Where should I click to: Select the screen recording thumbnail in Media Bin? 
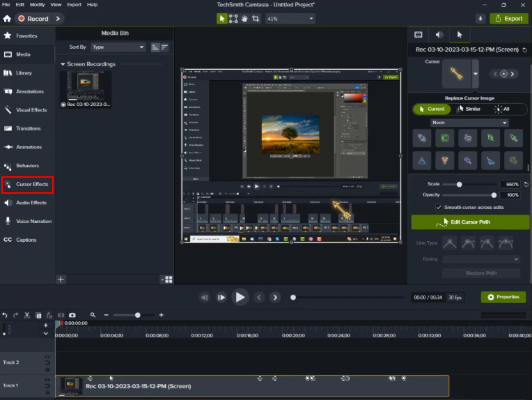[85, 86]
